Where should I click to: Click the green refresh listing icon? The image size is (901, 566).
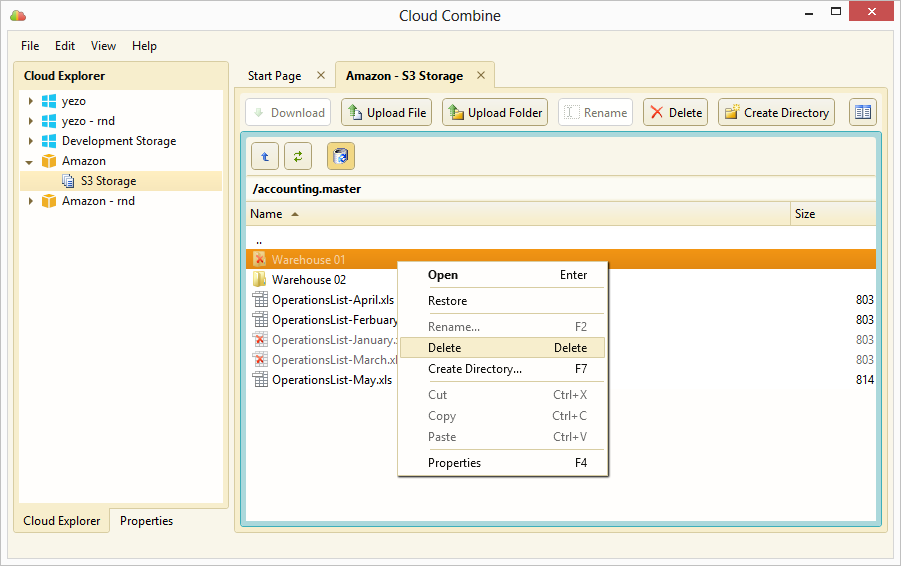[298, 156]
